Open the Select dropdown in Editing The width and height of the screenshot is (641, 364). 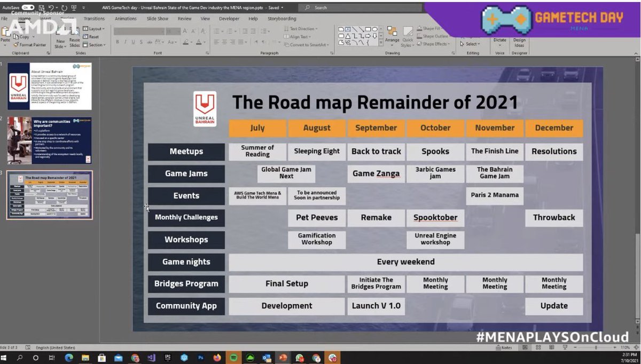[471, 44]
